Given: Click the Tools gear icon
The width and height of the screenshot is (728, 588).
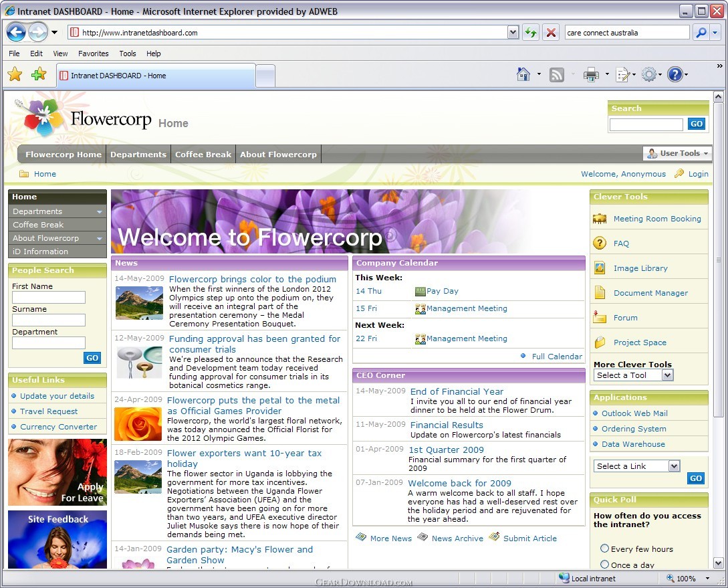Looking at the screenshot, I should pos(649,74).
